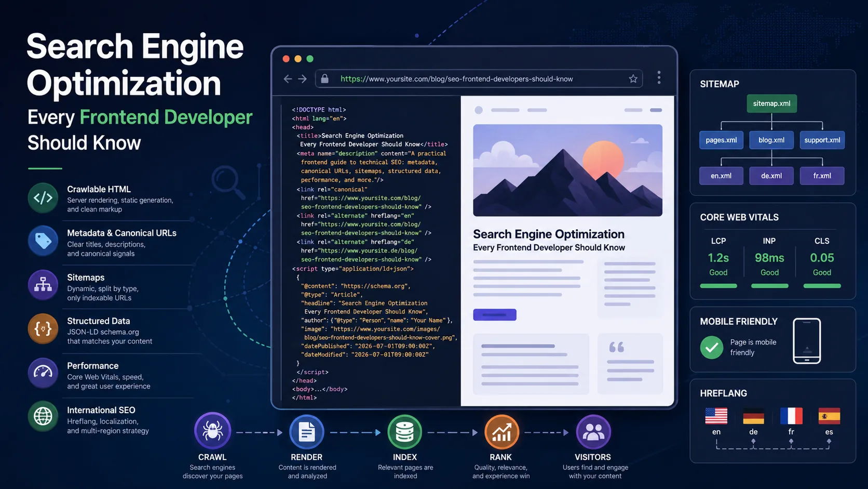The height and width of the screenshot is (489, 868).
Task: Click the CRAWL spider icon
Action: 212,431
